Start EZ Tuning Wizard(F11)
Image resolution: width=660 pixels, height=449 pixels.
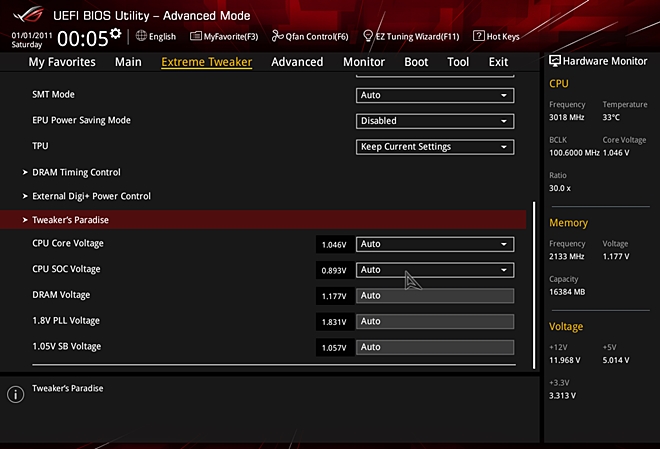(411, 37)
